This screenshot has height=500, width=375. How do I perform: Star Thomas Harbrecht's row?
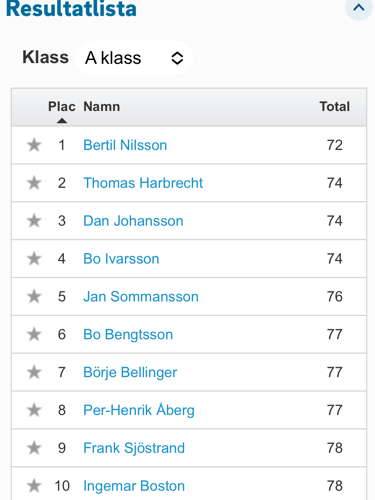click(x=34, y=183)
